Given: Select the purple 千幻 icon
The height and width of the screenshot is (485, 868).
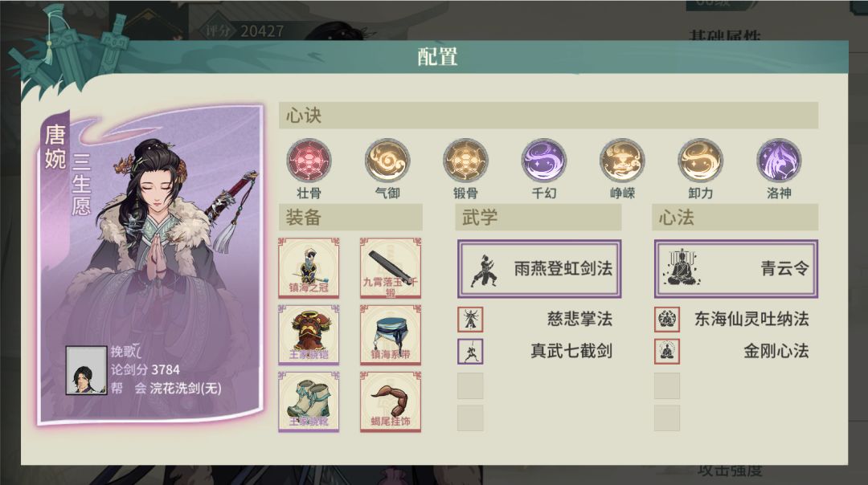Looking at the screenshot, I should point(543,161).
